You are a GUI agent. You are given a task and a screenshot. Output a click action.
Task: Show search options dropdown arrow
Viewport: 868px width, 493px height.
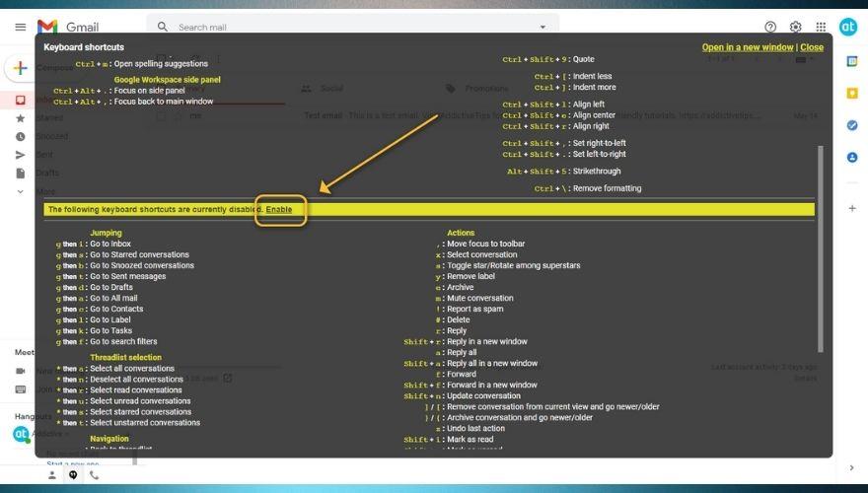pos(542,27)
